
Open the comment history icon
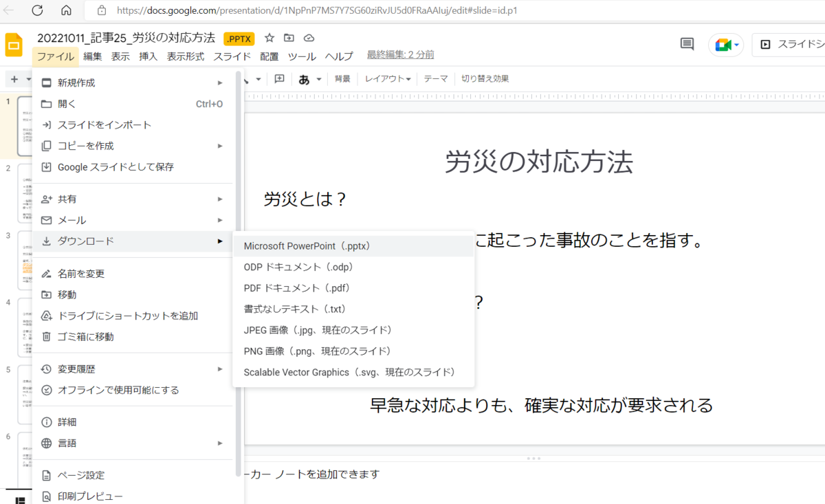(686, 44)
